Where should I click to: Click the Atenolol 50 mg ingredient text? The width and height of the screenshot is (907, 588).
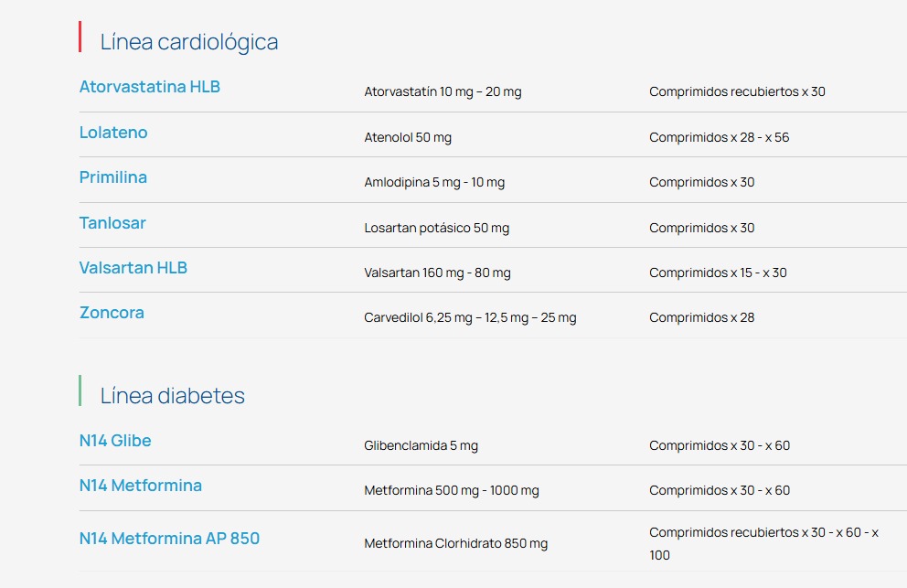[x=408, y=138]
